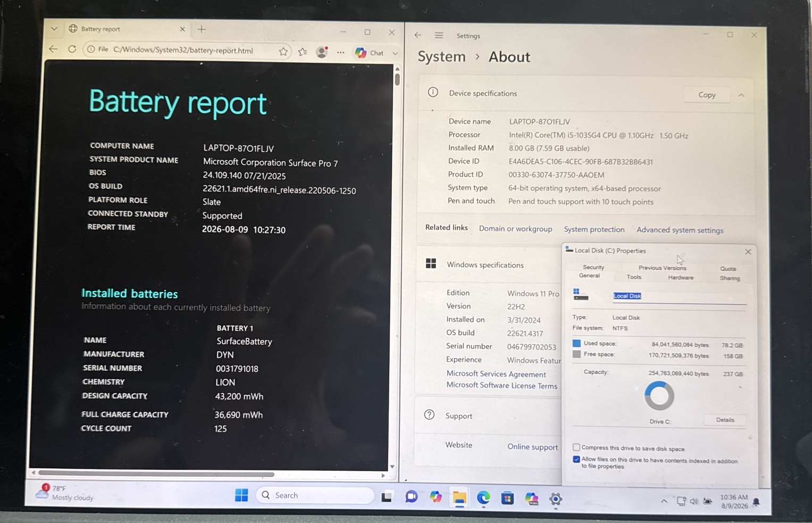This screenshot has height=523, width=812.
Task: Collapse the Device specifications section
Action: click(x=741, y=95)
